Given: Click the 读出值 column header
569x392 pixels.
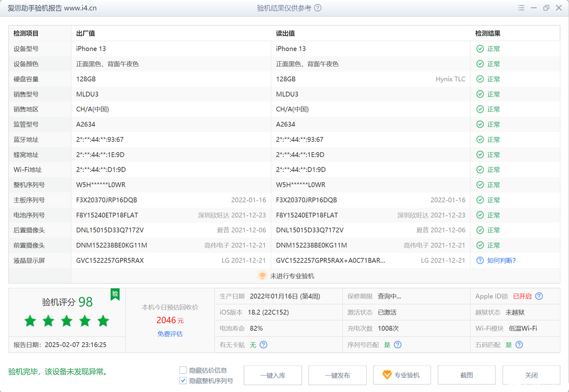Looking at the screenshot, I should (x=285, y=33).
